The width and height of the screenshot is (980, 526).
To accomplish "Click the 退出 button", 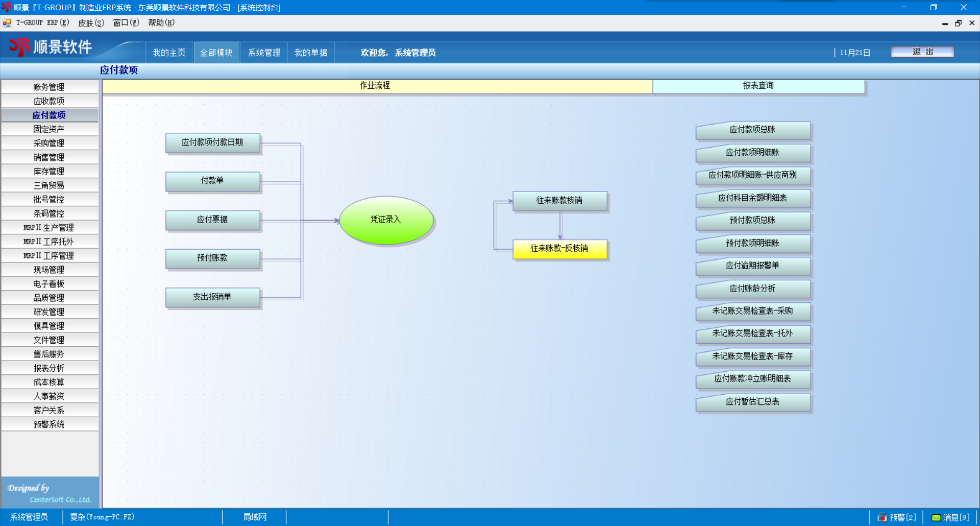I will point(922,52).
